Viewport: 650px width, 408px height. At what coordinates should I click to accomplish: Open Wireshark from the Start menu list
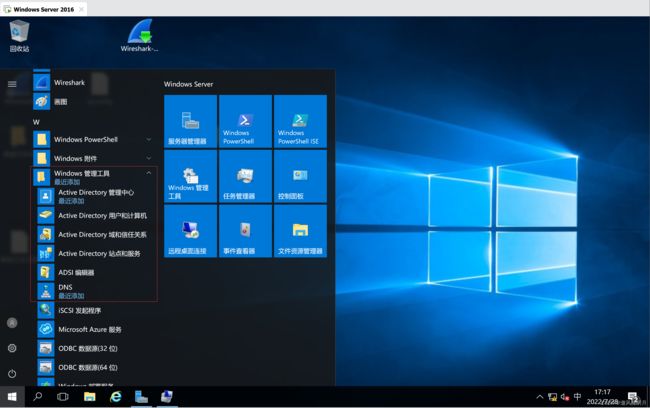(x=92, y=83)
